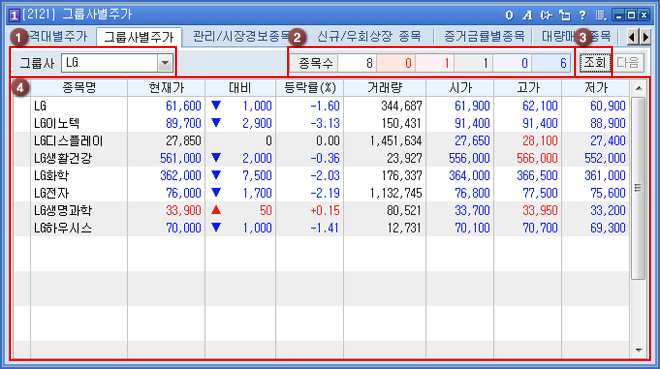Click the 다음 next button
660x369 pixels.
(x=628, y=63)
